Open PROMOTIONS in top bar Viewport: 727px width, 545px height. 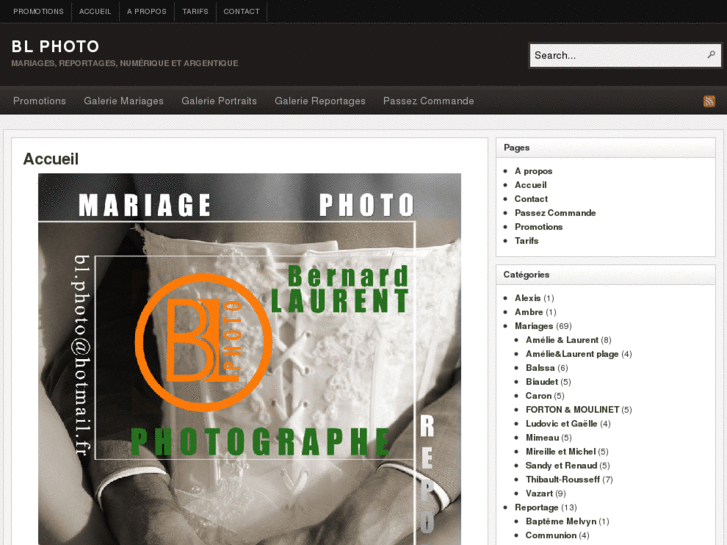[38, 12]
